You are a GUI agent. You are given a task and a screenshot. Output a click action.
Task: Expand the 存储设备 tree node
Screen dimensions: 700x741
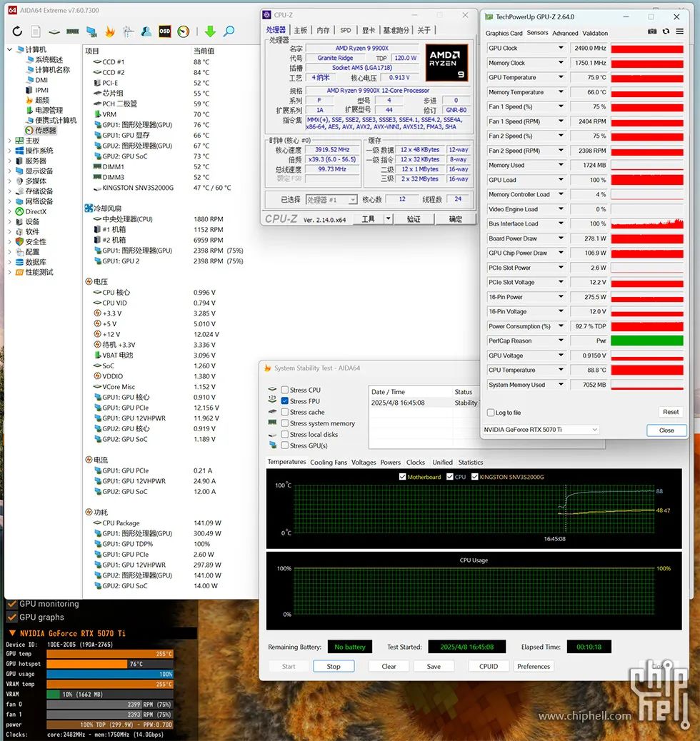[9, 191]
